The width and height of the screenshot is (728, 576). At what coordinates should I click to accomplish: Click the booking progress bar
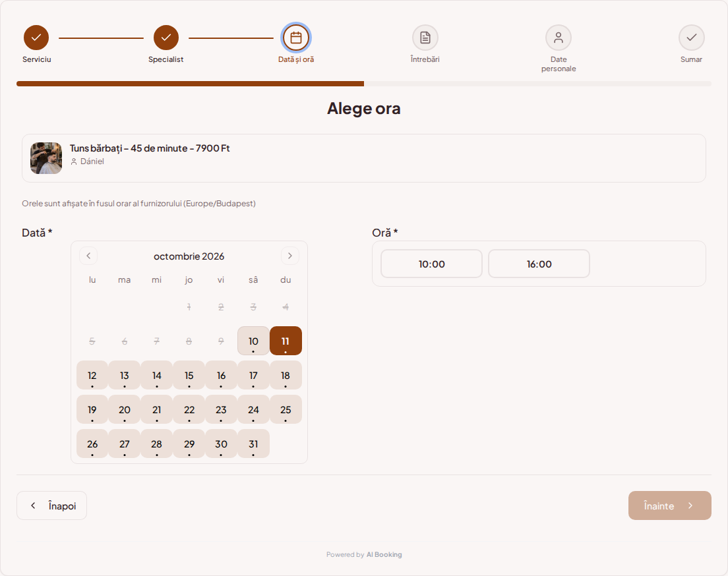click(x=364, y=84)
